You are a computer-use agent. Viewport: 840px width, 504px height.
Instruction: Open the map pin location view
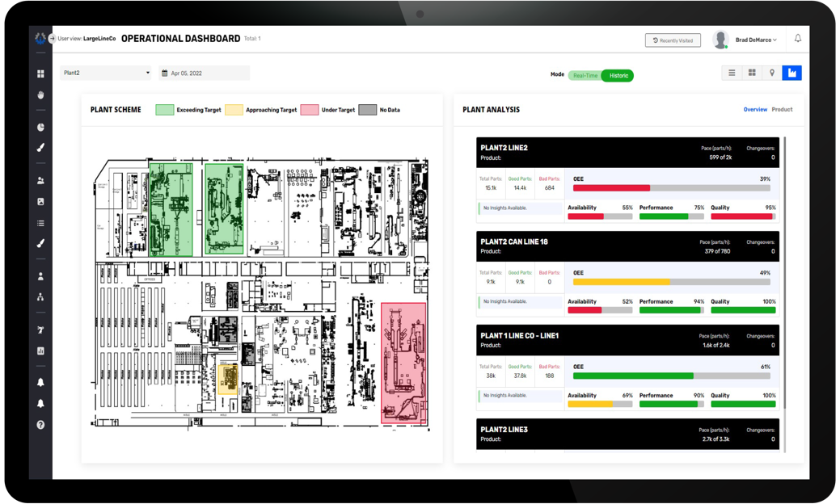tap(772, 72)
